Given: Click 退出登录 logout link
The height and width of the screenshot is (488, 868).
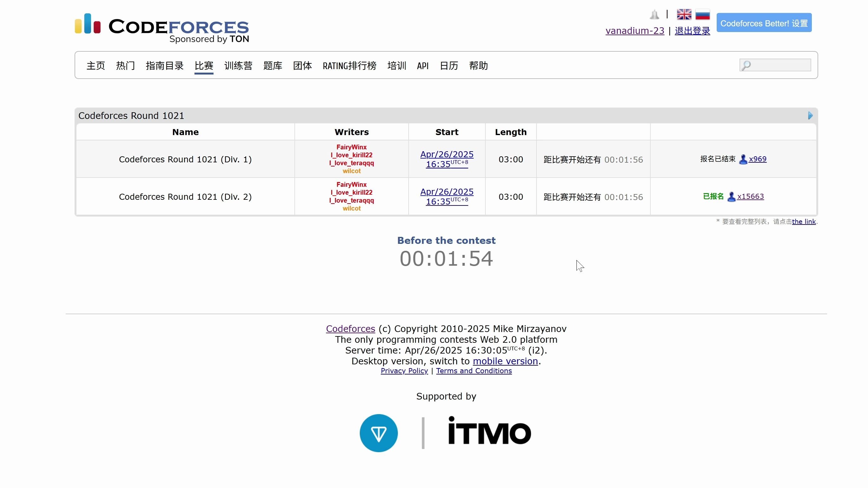Looking at the screenshot, I should tap(692, 31).
